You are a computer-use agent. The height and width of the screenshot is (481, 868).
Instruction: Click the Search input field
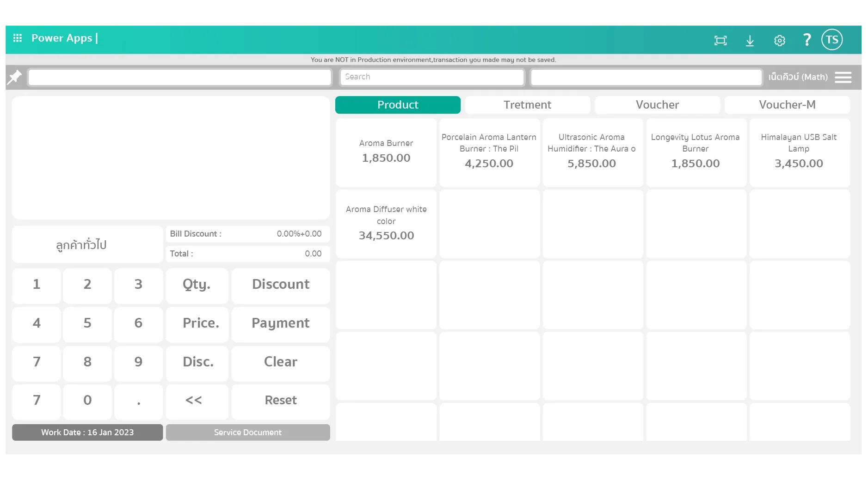click(431, 77)
